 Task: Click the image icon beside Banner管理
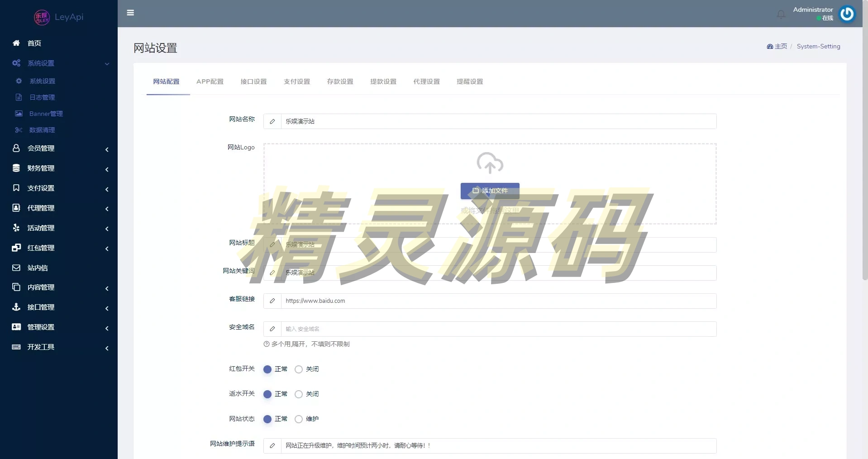19,114
